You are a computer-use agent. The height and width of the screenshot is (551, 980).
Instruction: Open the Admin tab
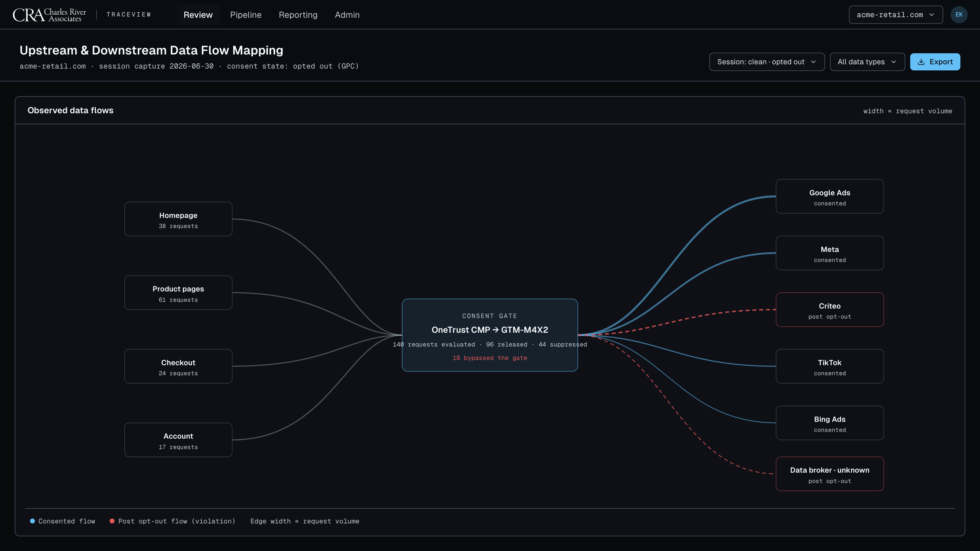(347, 15)
